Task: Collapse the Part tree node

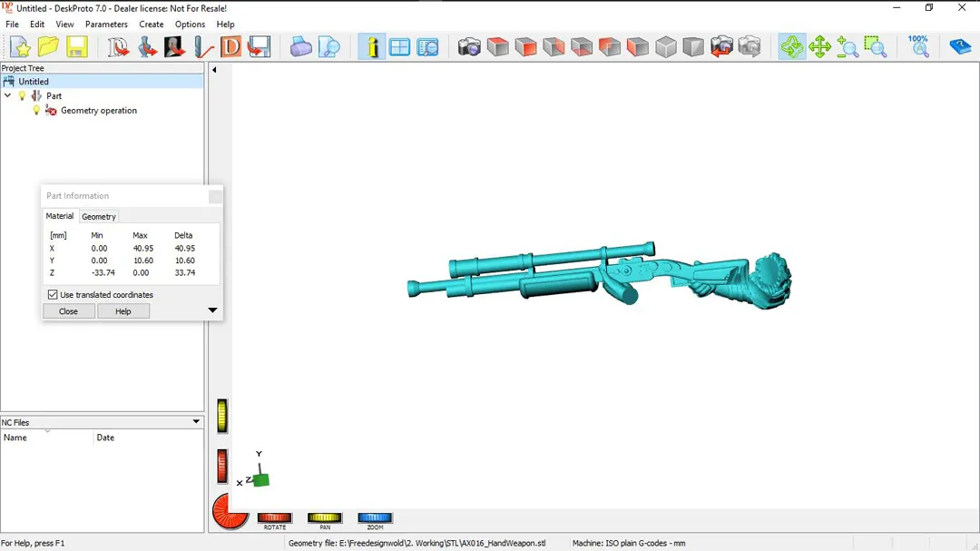Action: (8, 95)
